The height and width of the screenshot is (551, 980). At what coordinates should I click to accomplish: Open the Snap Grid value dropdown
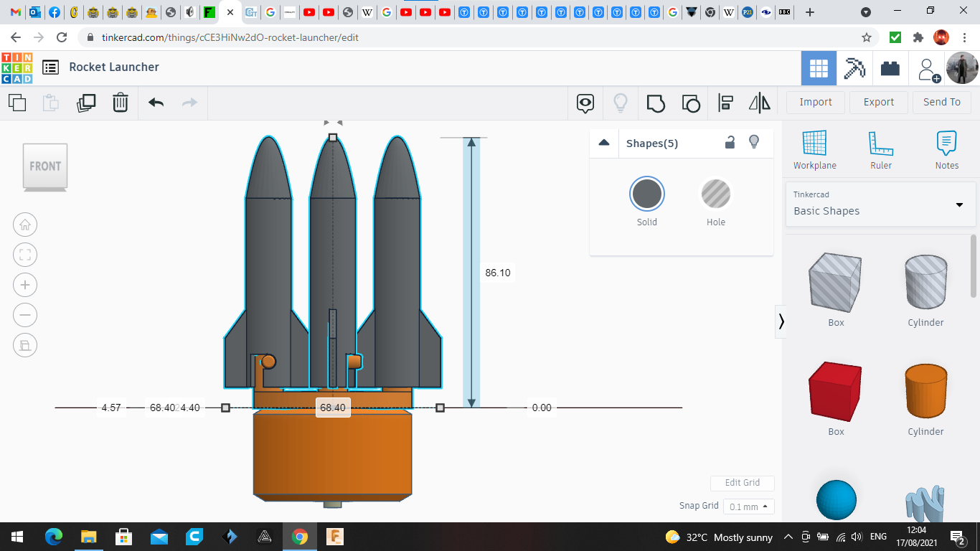748,506
